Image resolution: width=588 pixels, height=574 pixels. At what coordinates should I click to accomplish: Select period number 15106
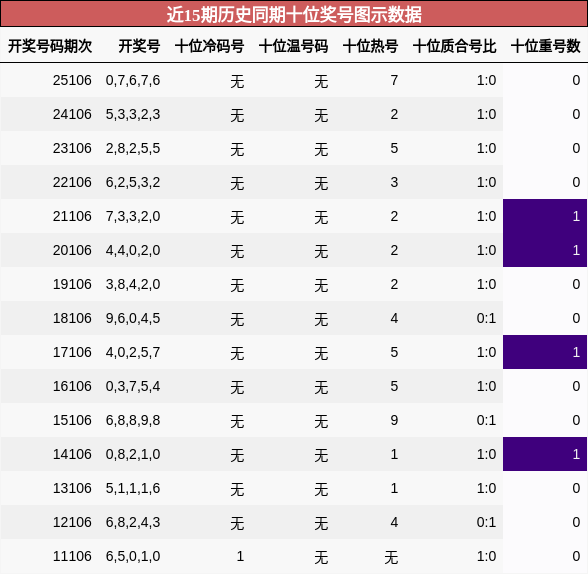[72, 420]
